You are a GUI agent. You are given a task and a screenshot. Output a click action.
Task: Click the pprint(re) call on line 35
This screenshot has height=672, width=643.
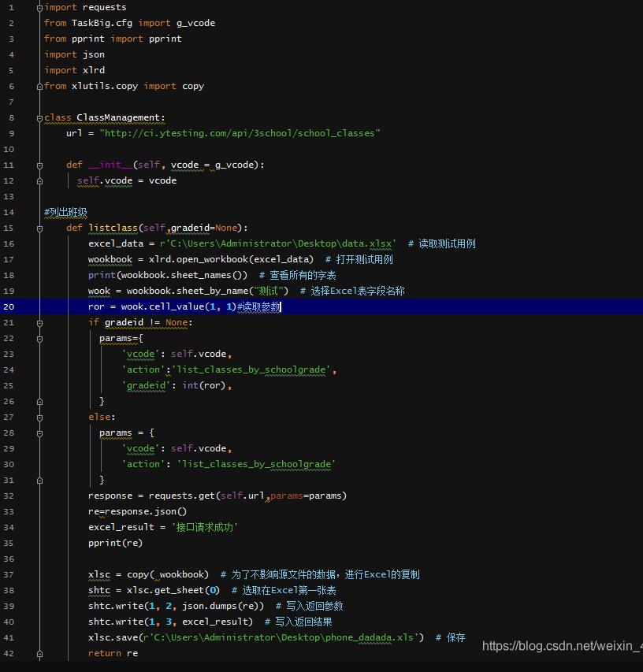116,543
